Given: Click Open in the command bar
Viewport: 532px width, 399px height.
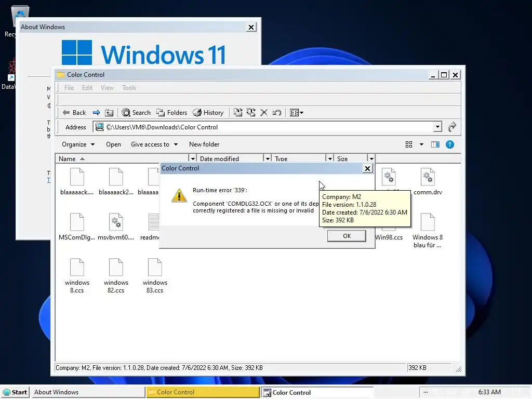Looking at the screenshot, I should click(x=113, y=144).
